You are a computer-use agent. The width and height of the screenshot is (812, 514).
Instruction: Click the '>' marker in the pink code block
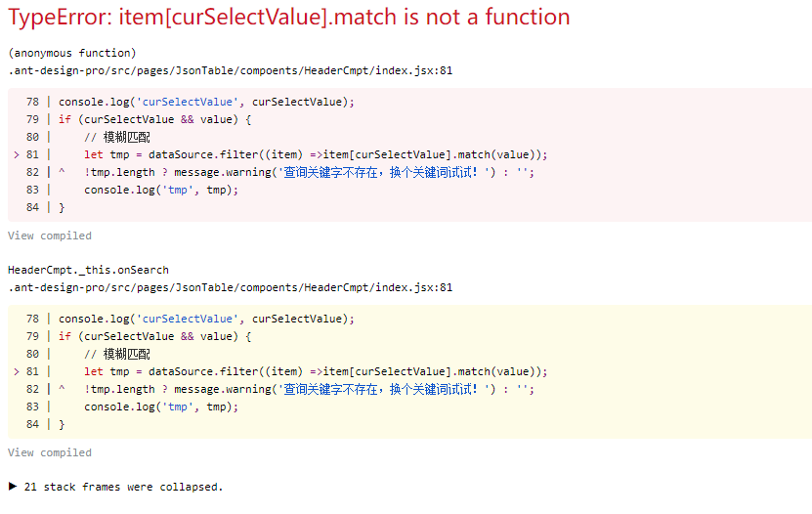17,154
